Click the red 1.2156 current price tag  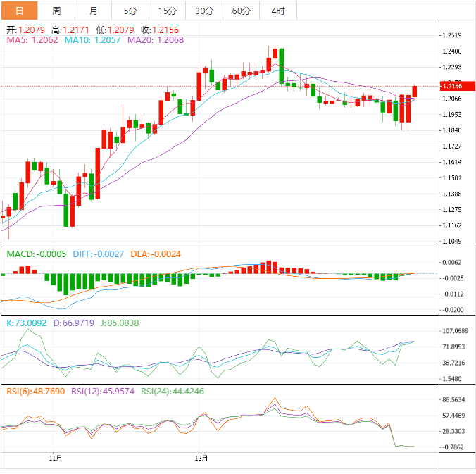coord(457,86)
